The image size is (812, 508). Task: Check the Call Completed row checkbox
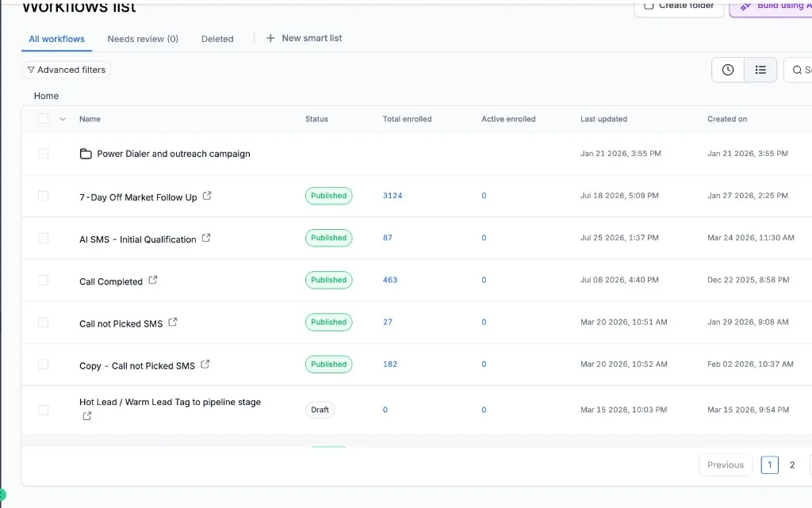[44, 281]
